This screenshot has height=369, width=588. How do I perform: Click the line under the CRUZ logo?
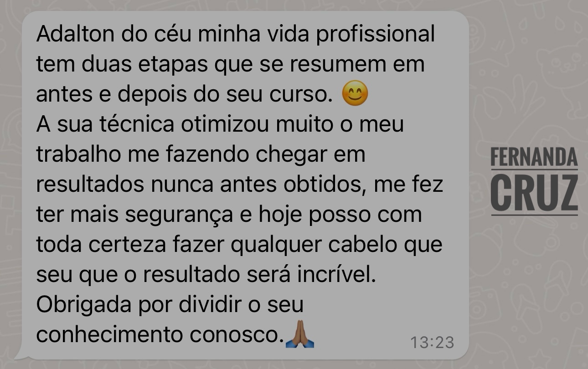pyautogui.click(x=534, y=214)
